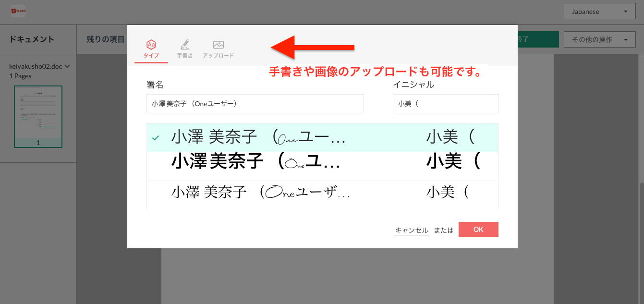Choose the first checked signature font style
Viewport: 644px width, 304px height.
coord(322,138)
